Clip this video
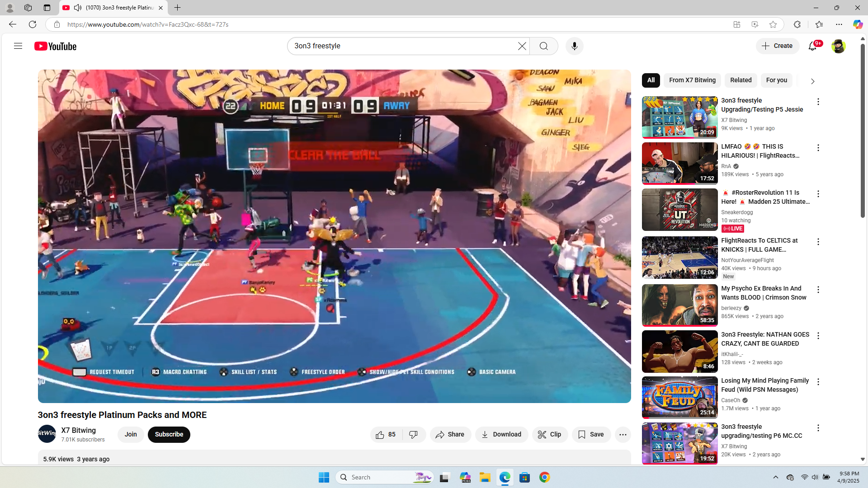 pyautogui.click(x=550, y=435)
